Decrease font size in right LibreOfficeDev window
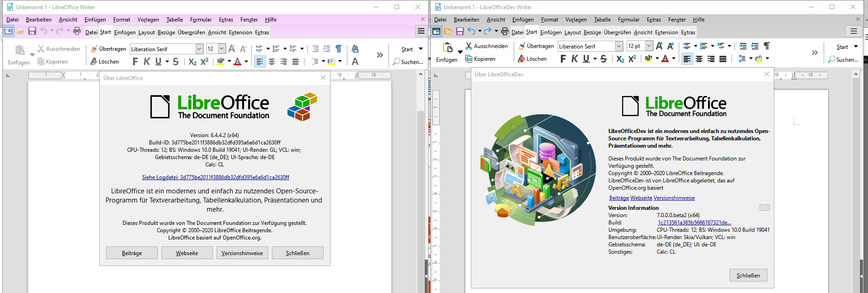This screenshot has width=868, height=293. 671,46
